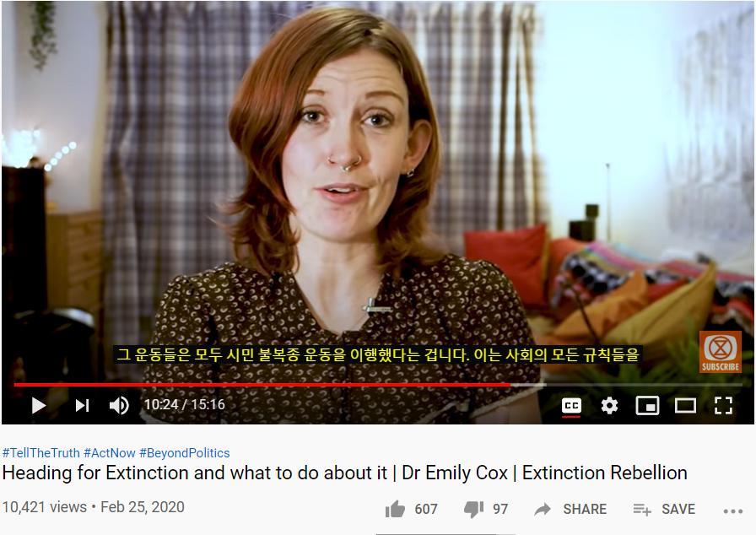Viewport: 756px width, 535px height.
Task: Toggle closed captions off
Action: click(571, 406)
